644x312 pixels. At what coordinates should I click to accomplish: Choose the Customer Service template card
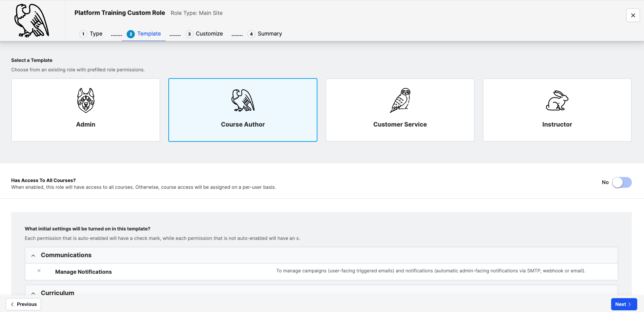pos(400,110)
